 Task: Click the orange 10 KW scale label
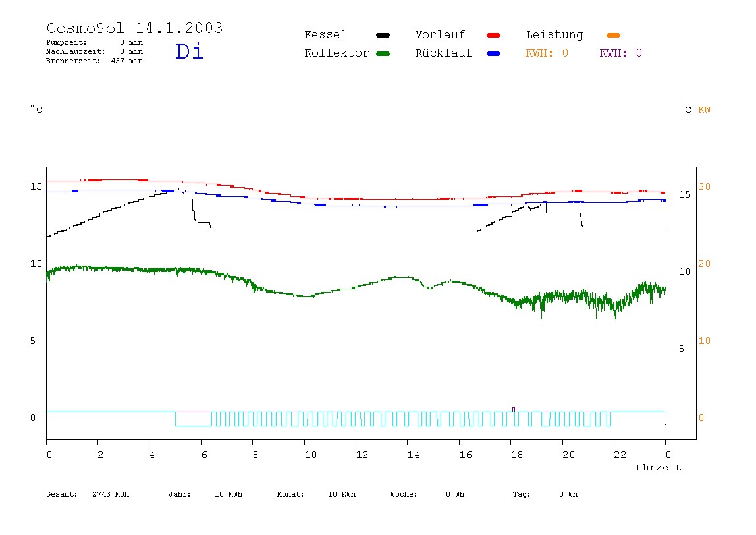[704, 341]
